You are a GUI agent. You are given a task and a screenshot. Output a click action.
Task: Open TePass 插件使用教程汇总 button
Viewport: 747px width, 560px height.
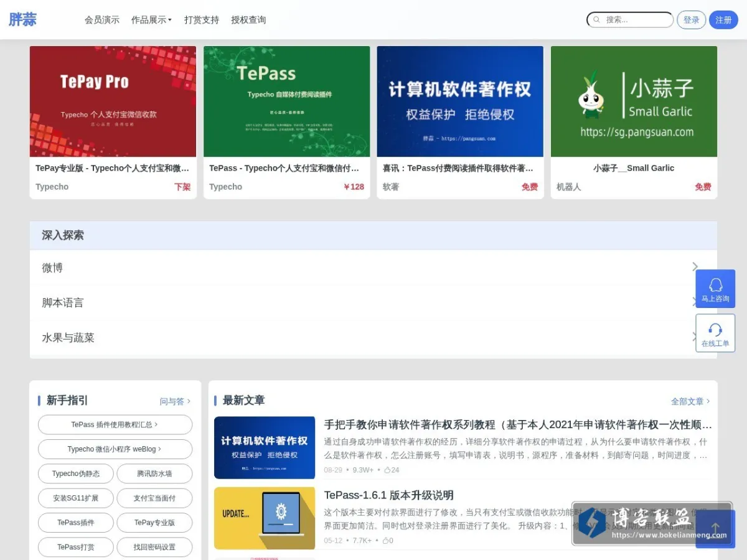[115, 424]
